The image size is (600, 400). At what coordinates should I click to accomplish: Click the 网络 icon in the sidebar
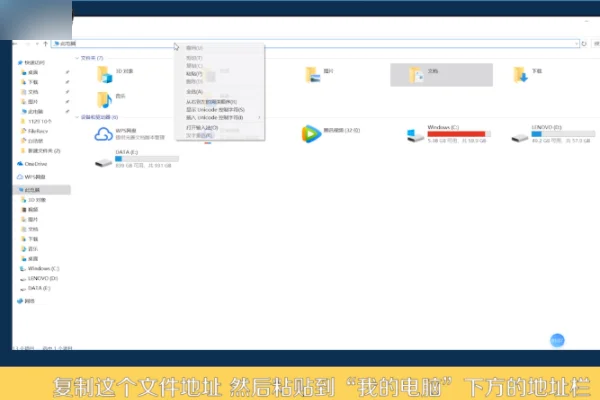(x=20, y=301)
